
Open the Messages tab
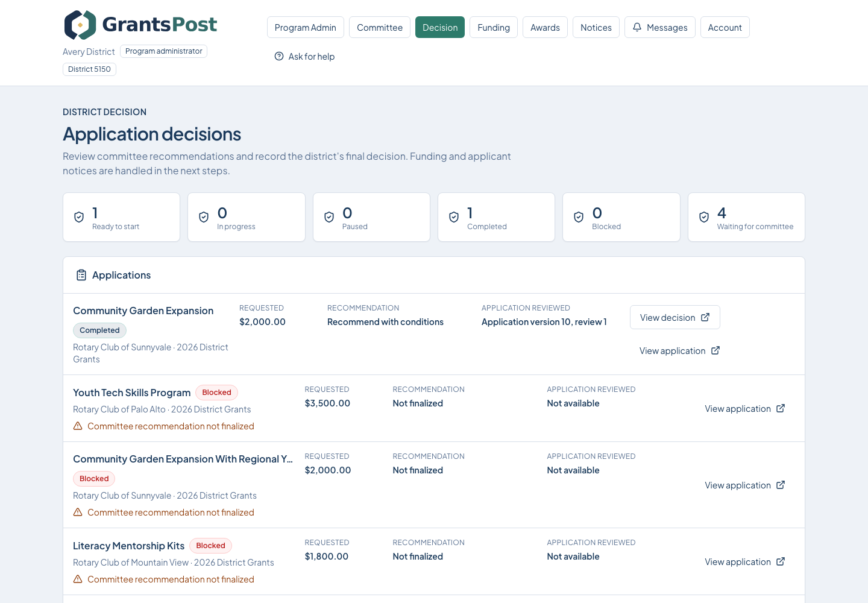(x=660, y=27)
